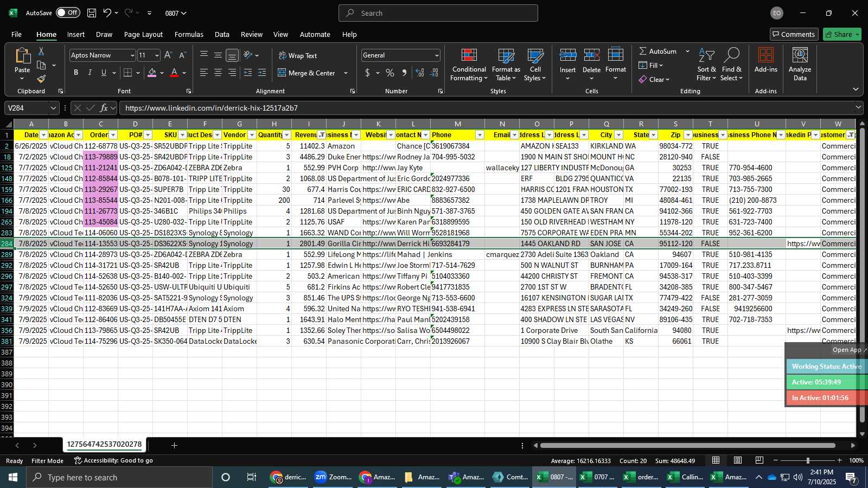868x488 pixels.
Task: Click the Paste clipboard icon
Action: tap(22, 56)
